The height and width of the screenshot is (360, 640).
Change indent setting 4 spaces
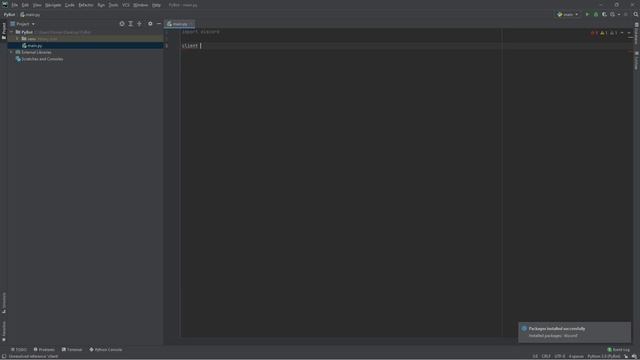[576, 356]
